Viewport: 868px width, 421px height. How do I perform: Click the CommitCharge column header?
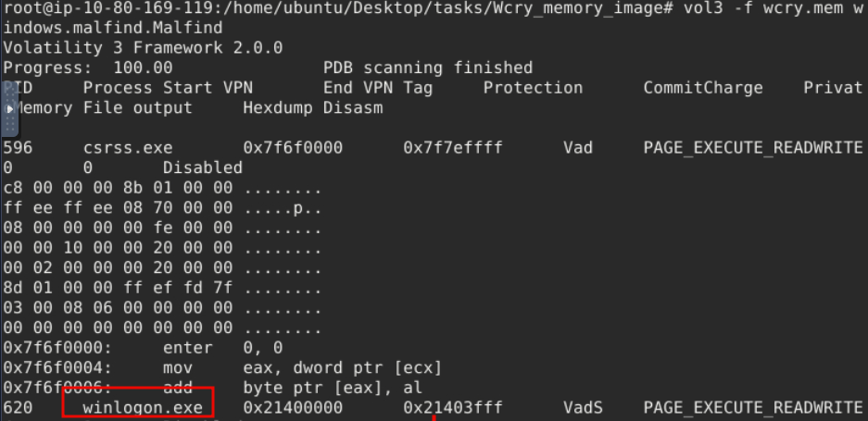coord(703,88)
